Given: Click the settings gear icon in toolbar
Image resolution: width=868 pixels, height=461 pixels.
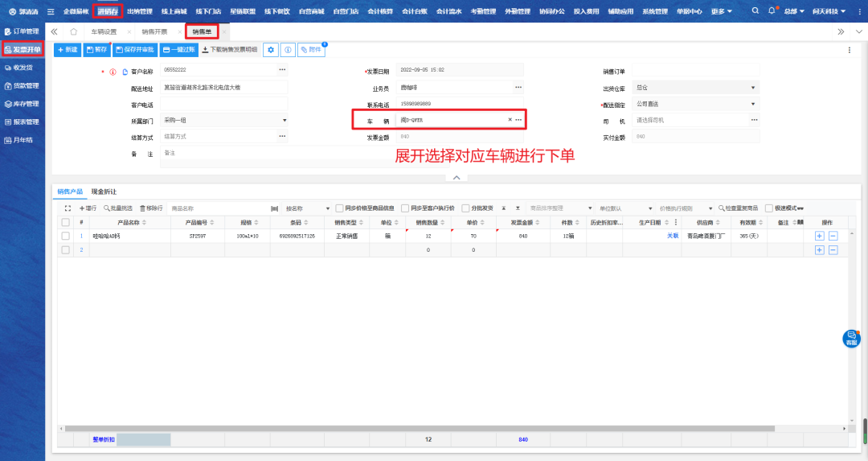Looking at the screenshot, I should [x=272, y=50].
